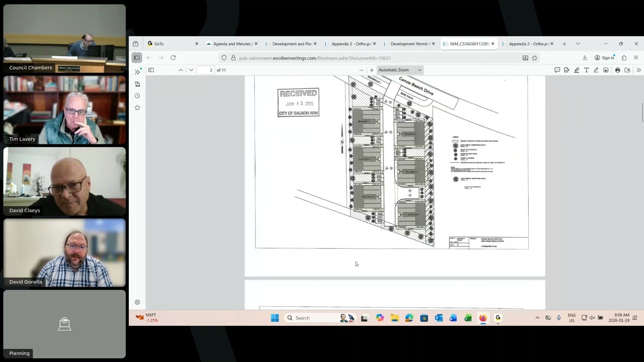
Task: Select the David Gonella video tile
Action: (x=64, y=253)
